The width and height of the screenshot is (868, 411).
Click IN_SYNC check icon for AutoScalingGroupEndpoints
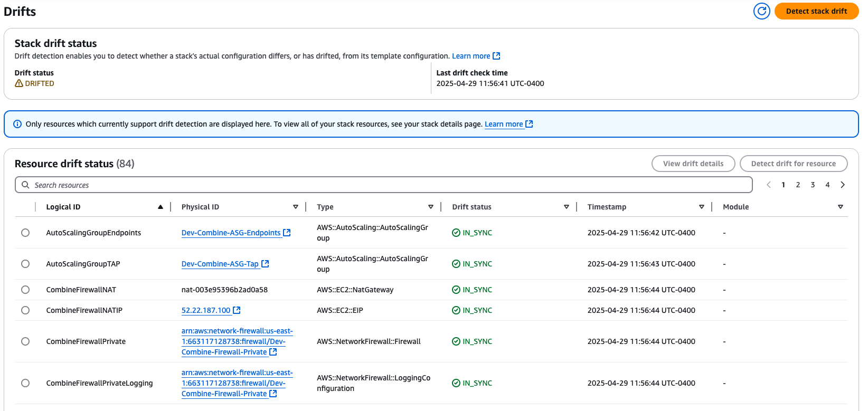456,233
